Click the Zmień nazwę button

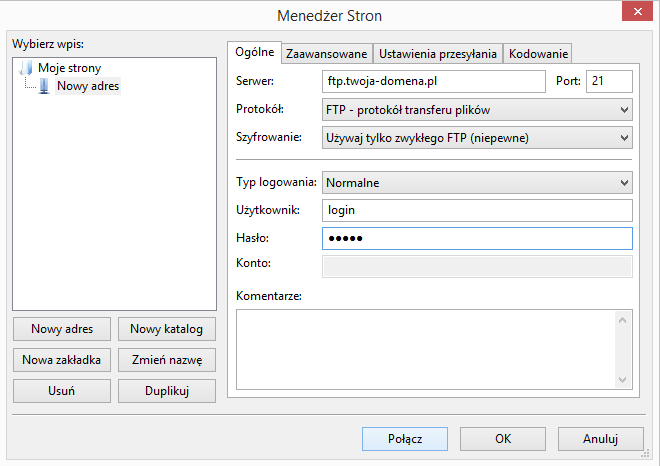tap(167, 360)
